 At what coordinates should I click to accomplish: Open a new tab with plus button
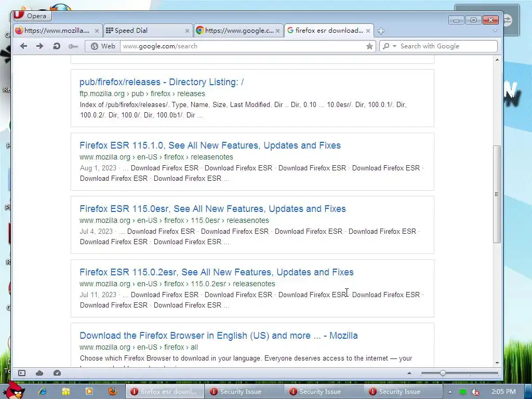381,31
